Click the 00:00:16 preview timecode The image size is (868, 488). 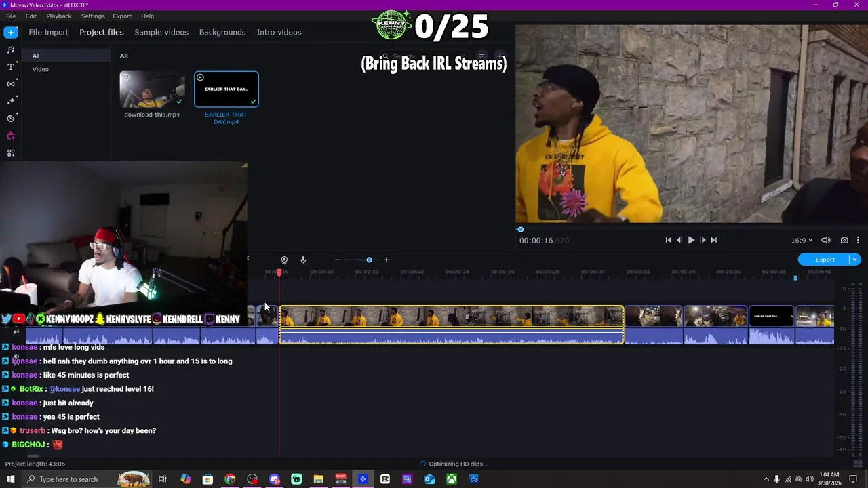tap(544, 240)
